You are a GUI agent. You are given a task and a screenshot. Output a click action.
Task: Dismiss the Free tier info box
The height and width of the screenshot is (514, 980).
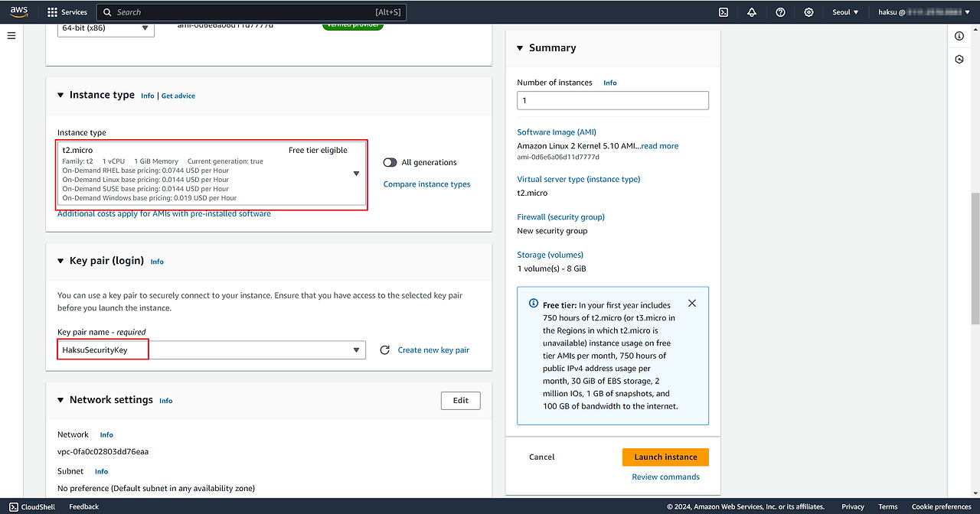point(692,303)
